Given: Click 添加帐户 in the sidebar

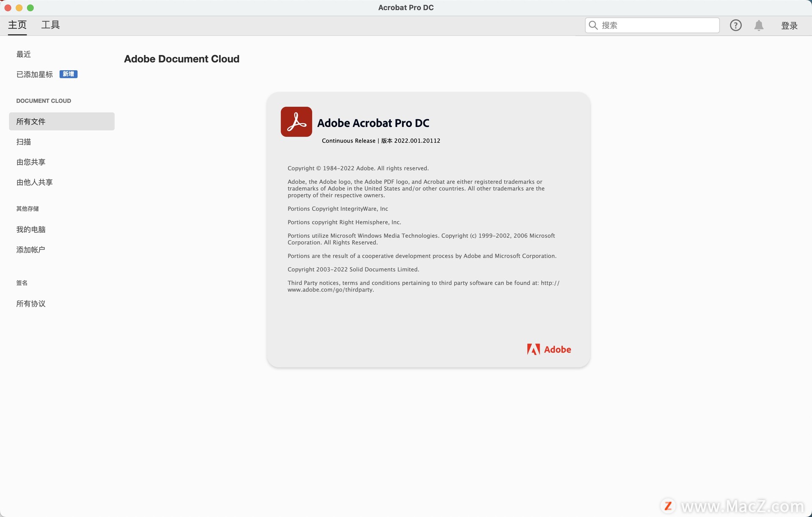Looking at the screenshot, I should [x=31, y=250].
